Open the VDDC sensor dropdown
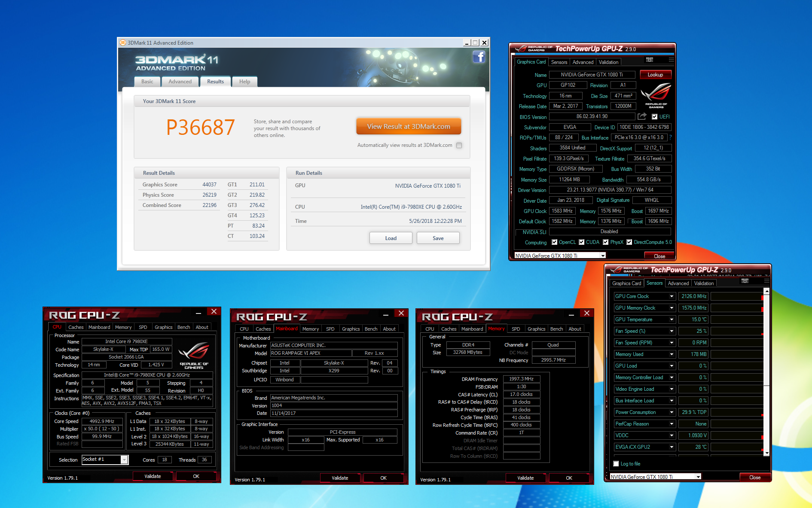Screen dimensions: 812x508 tap(672, 435)
